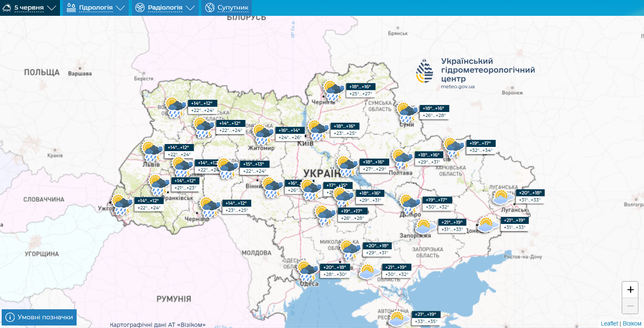This screenshot has height=328, width=644.
Task: Select the weather icon above Одеса
Action: point(306,271)
